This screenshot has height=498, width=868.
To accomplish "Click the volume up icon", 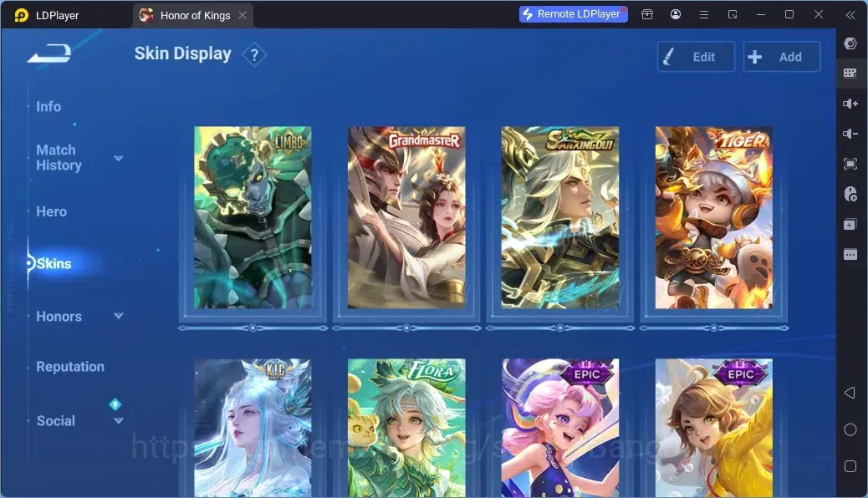I will click(x=850, y=104).
